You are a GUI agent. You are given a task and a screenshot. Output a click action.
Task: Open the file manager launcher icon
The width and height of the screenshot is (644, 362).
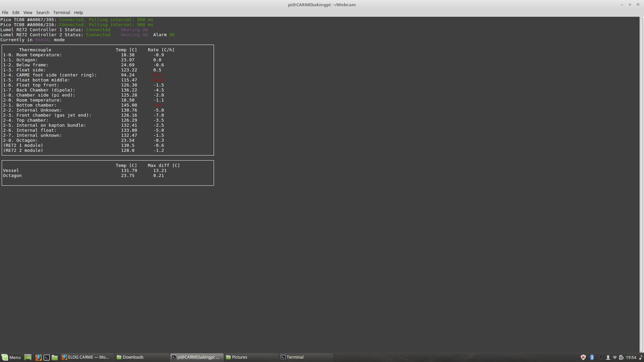54,357
